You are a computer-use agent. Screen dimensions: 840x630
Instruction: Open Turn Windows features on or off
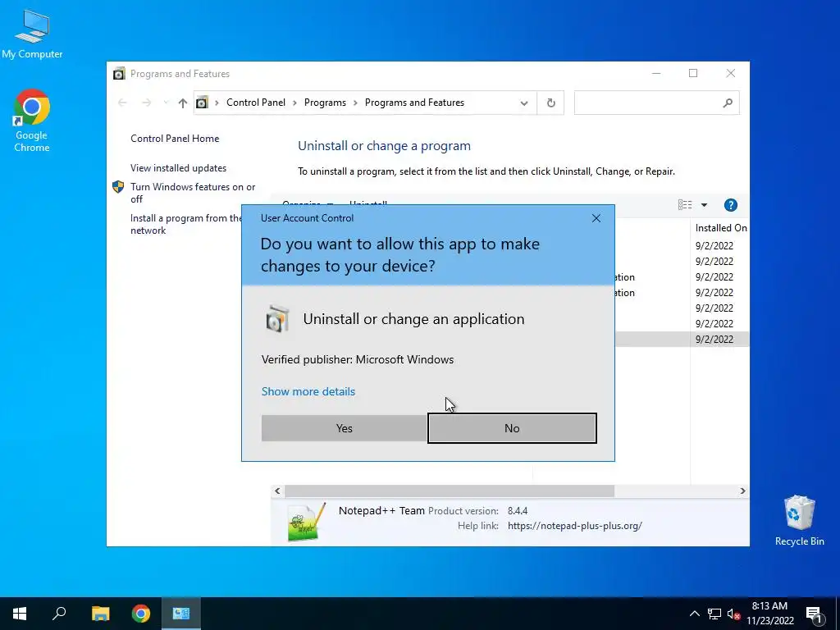pyautogui.click(x=192, y=193)
